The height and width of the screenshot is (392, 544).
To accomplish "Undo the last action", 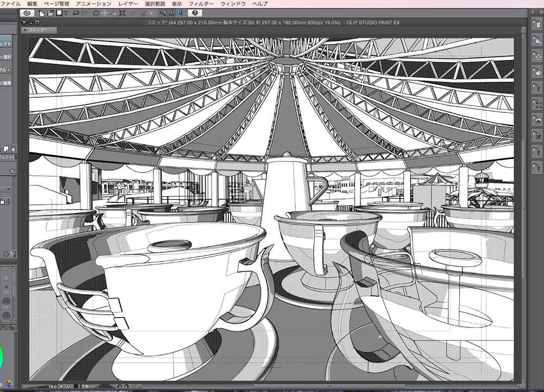I will [x=76, y=13].
